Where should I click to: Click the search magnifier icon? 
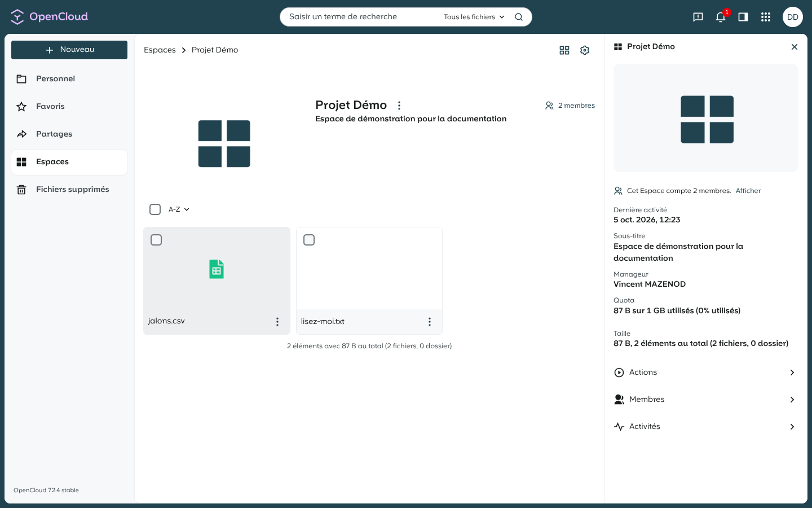(x=519, y=17)
